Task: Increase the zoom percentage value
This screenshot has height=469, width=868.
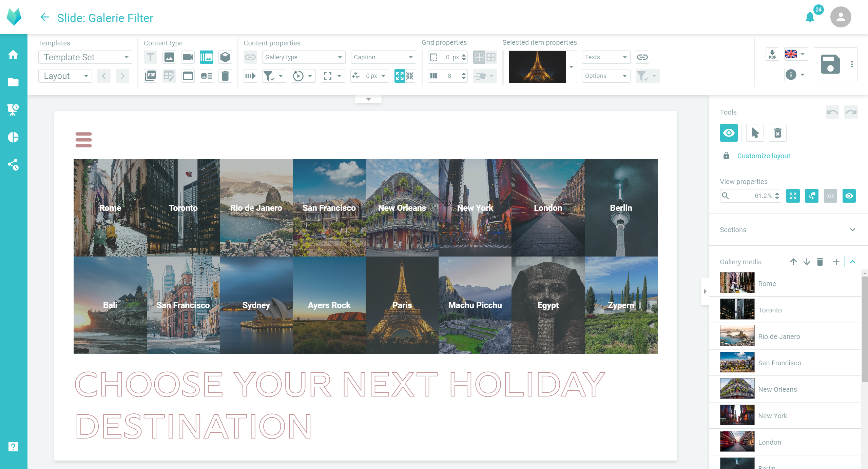Action: (777, 193)
